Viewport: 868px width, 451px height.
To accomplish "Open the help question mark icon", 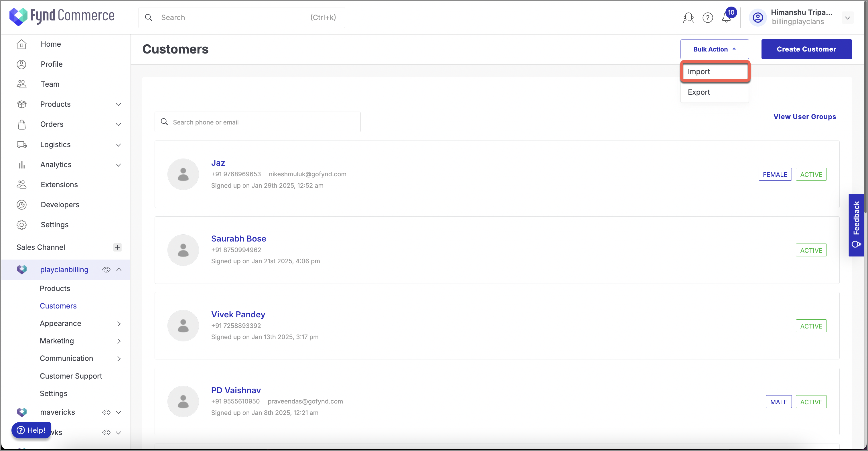I will coord(708,17).
